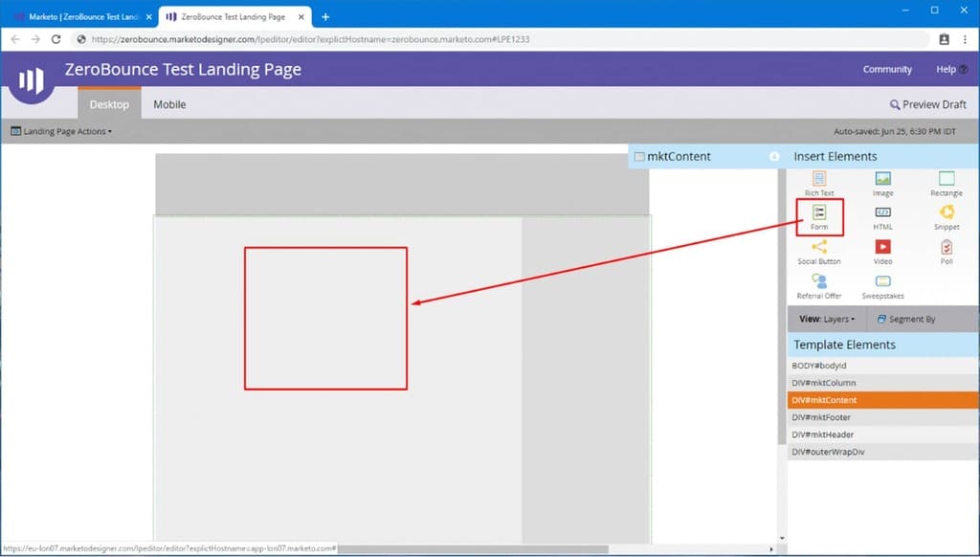Click the vertical scrollbar beside canvas
The width and height of the screenshot is (980, 557).
click(x=781, y=306)
